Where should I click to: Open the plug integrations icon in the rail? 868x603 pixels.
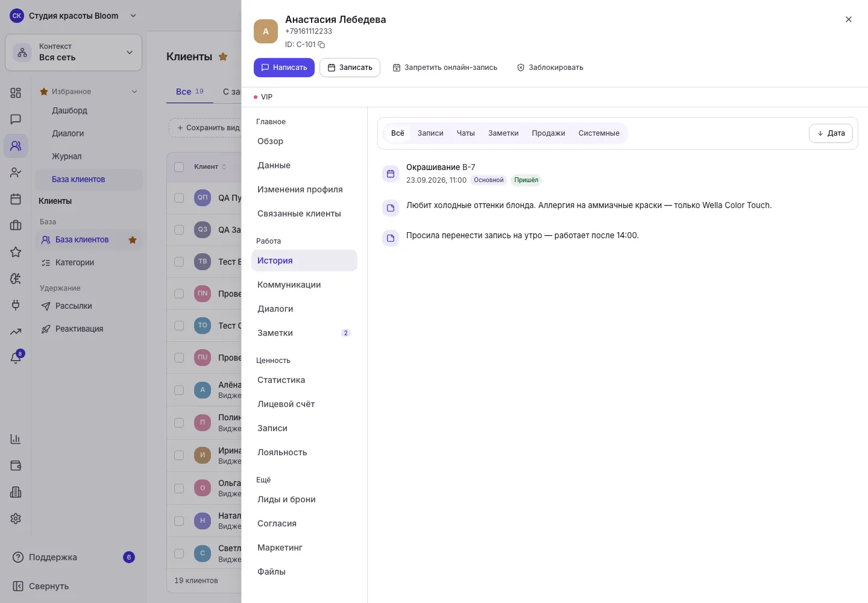pyautogui.click(x=16, y=305)
